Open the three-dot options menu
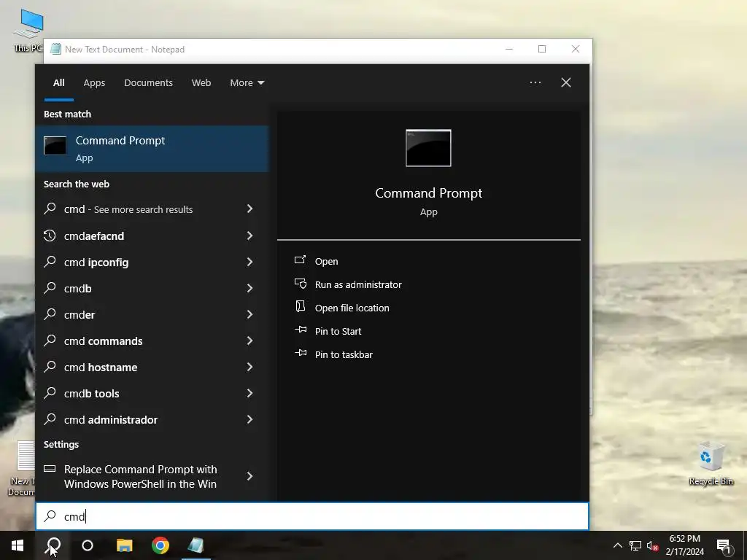 (x=535, y=82)
